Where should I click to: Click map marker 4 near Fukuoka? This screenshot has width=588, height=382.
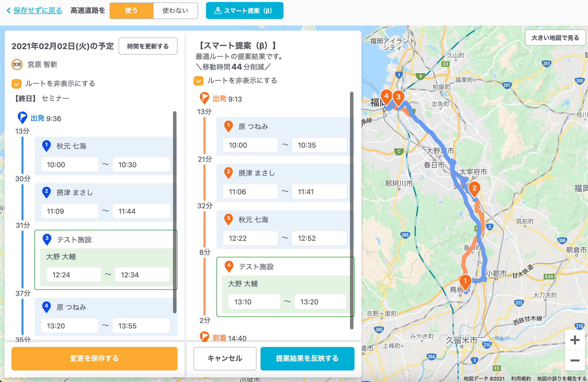pos(386,97)
